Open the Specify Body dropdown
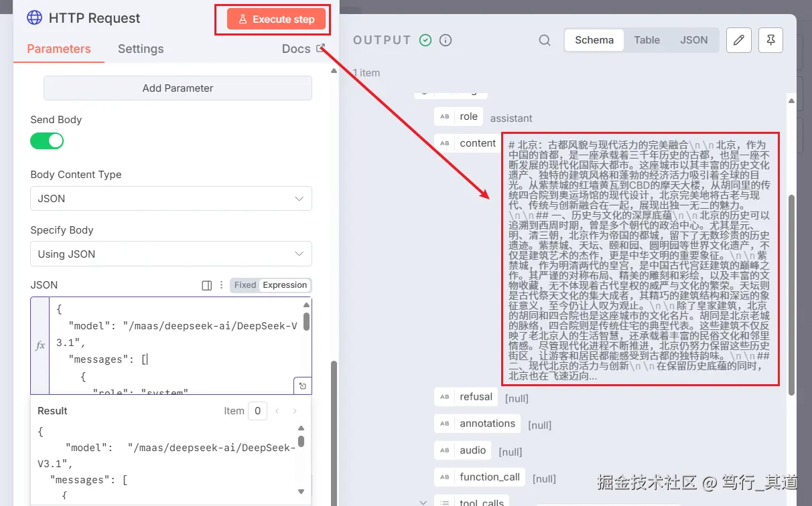This screenshot has width=812, height=506. coord(171,254)
